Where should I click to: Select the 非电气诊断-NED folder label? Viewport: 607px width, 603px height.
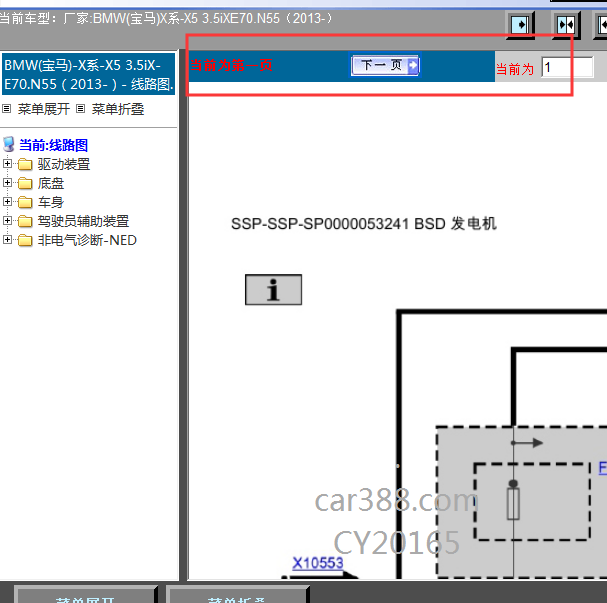coord(87,240)
